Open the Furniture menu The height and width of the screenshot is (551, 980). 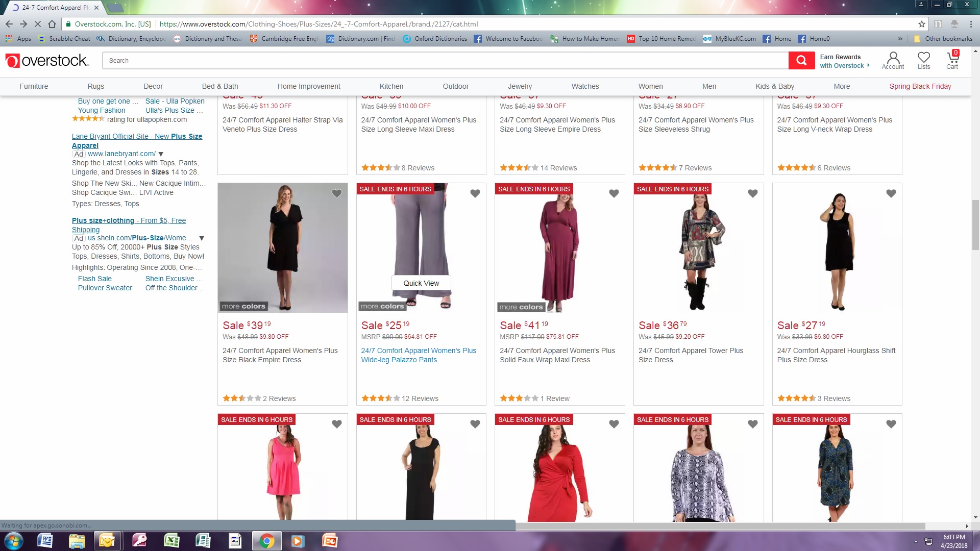pyautogui.click(x=34, y=86)
